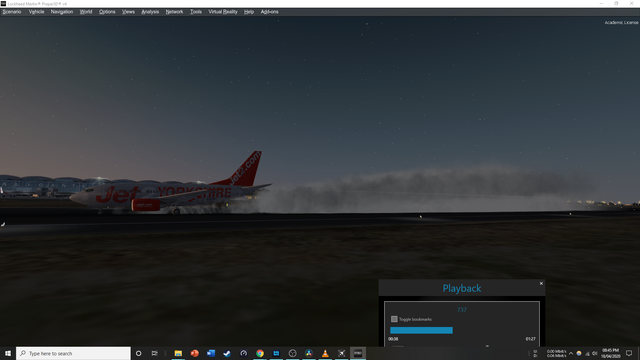Open the Analysis menu
This screenshot has height=360, width=640.
click(x=150, y=12)
